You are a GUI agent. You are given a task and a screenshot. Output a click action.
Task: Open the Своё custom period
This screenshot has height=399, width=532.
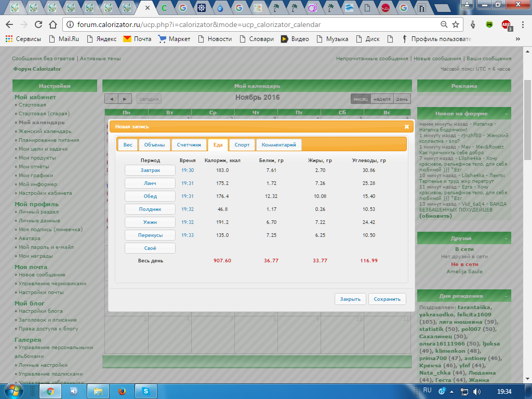click(150, 248)
